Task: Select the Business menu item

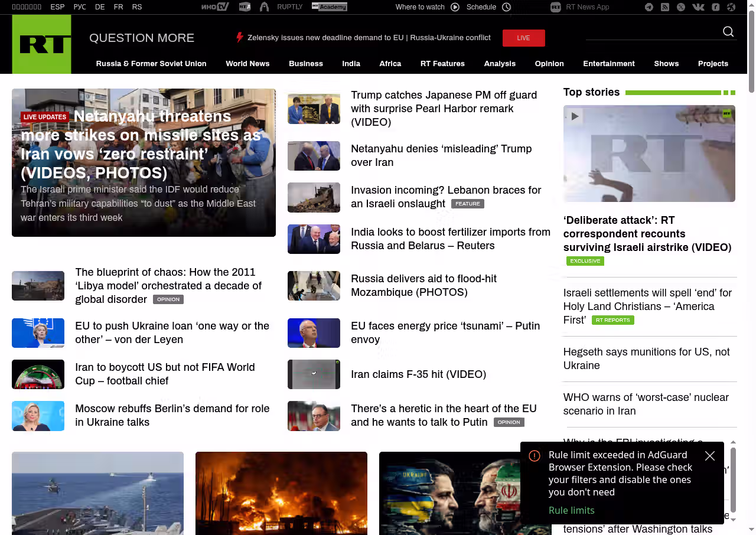Action: [x=305, y=64]
